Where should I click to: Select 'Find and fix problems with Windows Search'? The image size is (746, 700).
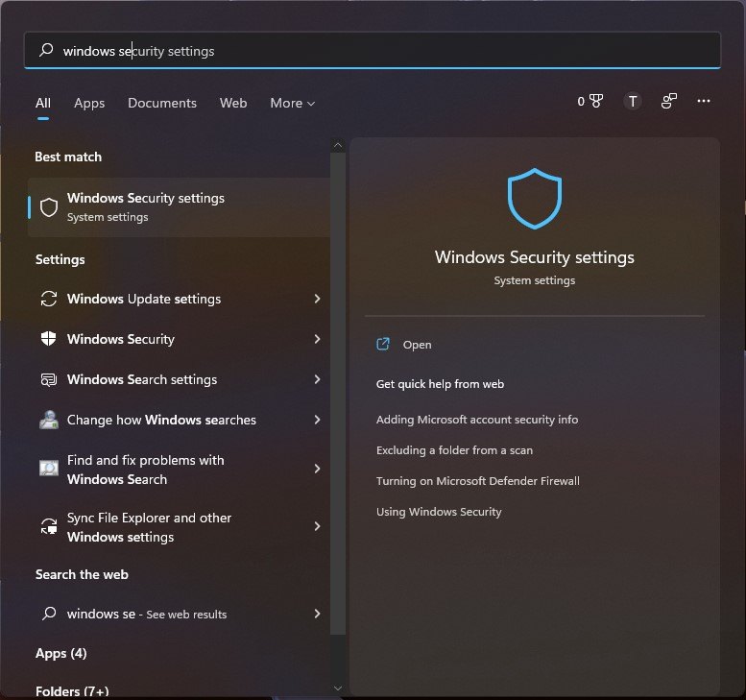(x=146, y=470)
